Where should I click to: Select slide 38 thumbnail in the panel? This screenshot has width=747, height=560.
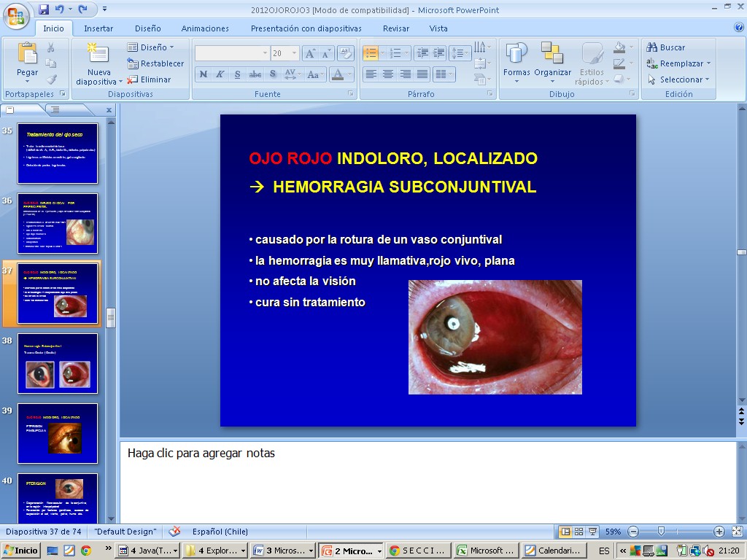coord(58,363)
